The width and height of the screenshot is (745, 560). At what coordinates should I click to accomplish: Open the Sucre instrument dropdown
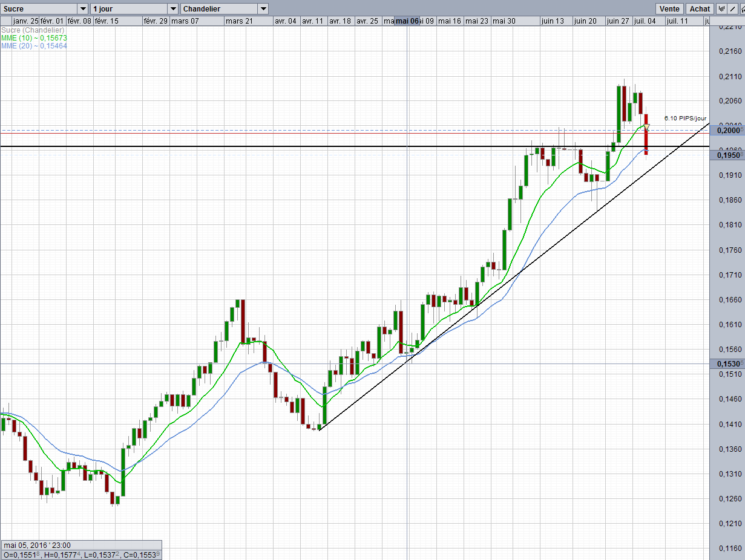click(44, 9)
